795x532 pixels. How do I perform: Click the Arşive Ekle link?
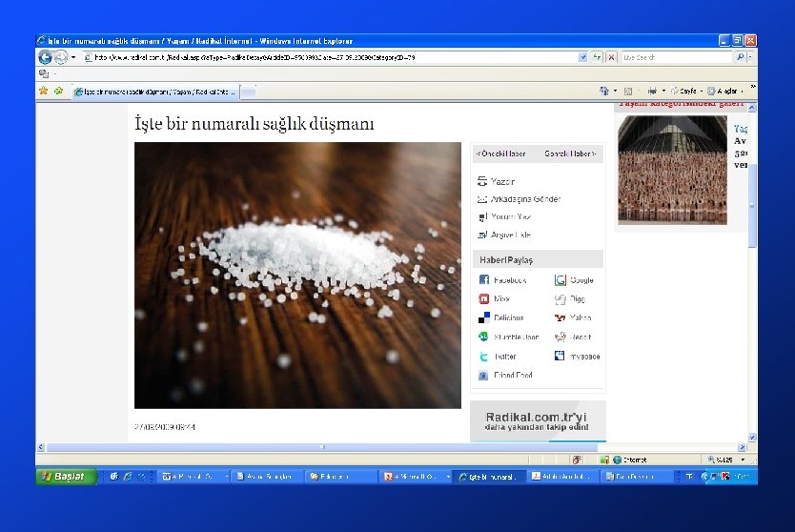[504, 235]
